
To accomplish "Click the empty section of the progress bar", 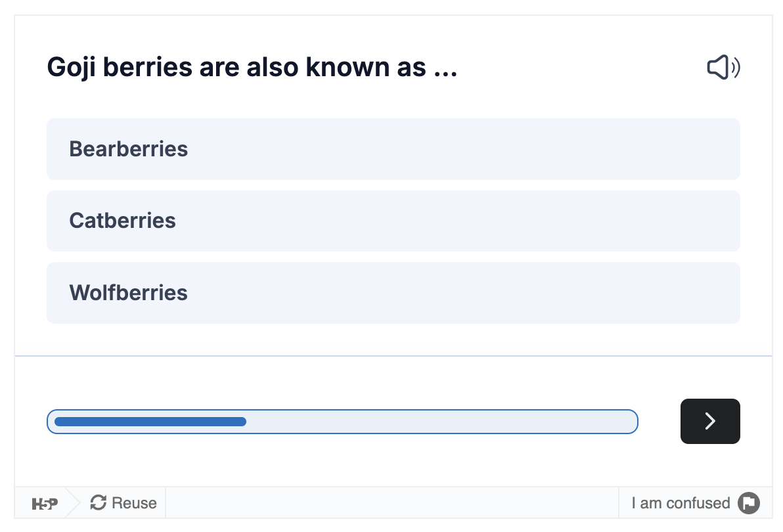I will click(440, 422).
